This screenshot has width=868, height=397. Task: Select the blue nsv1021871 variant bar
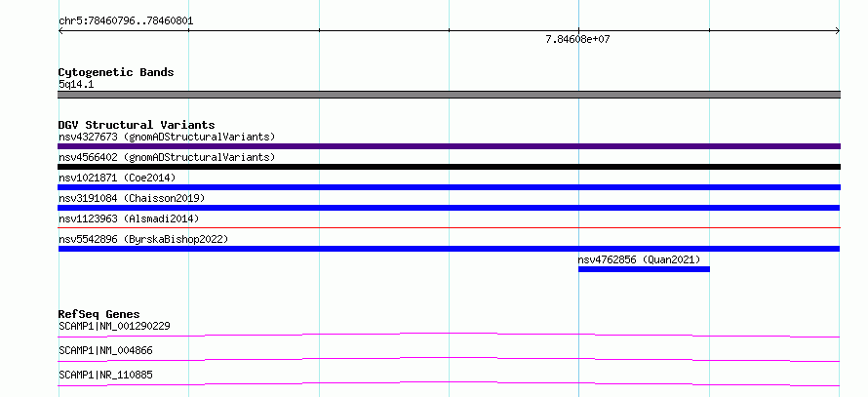pyautogui.click(x=449, y=187)
